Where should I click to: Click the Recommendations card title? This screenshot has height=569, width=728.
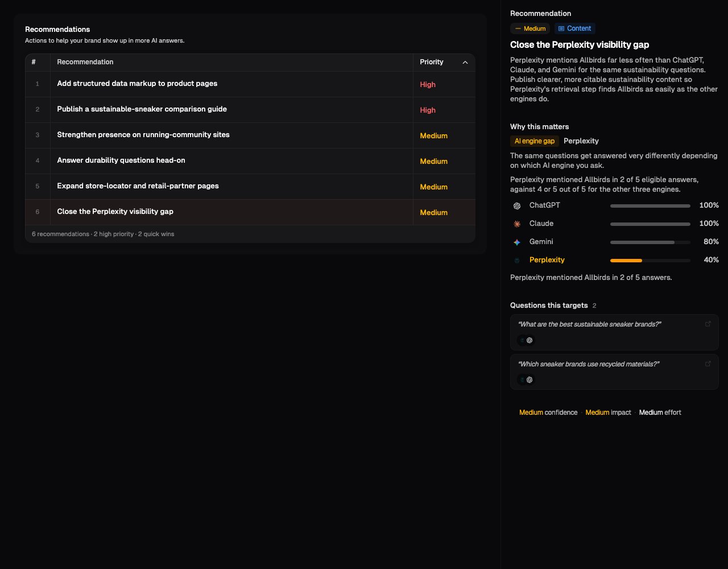pyautogui.click(x=57, y=30)
